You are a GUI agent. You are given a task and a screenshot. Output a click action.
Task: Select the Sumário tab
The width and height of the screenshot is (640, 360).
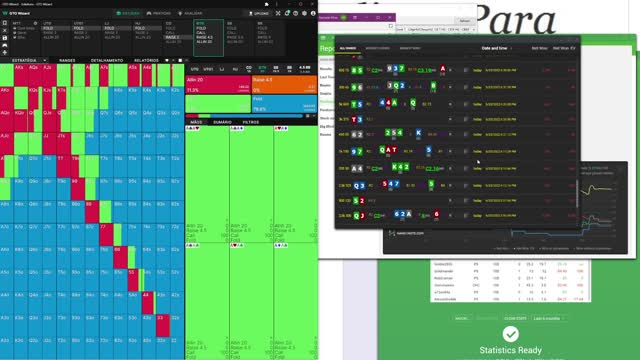tap(222, 122)
